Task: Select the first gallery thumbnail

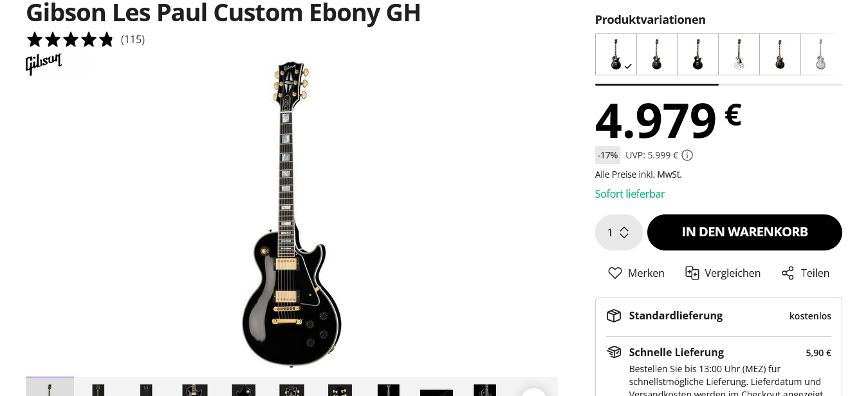Action: 50,387
